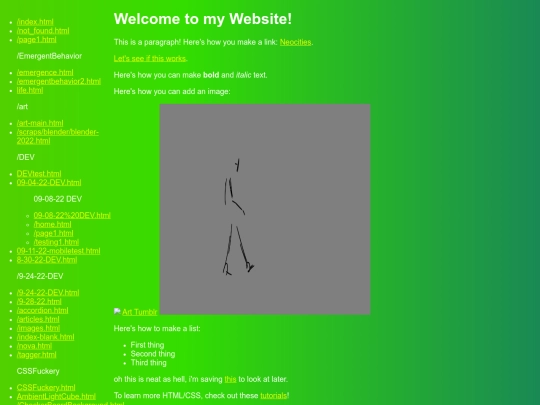Open the tutorials link
540x405 pixels.
pyautogui.click(x=273, y=396)
